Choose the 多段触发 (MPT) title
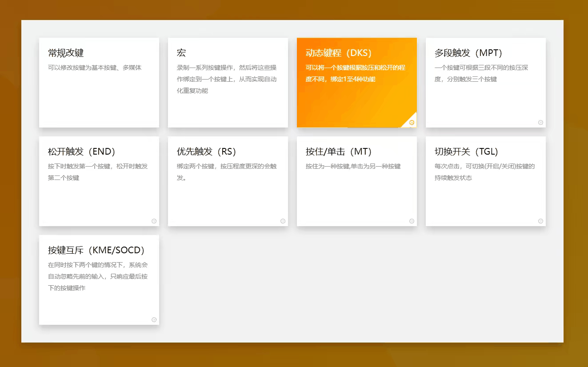588x367 pixels. pos(468,53)
